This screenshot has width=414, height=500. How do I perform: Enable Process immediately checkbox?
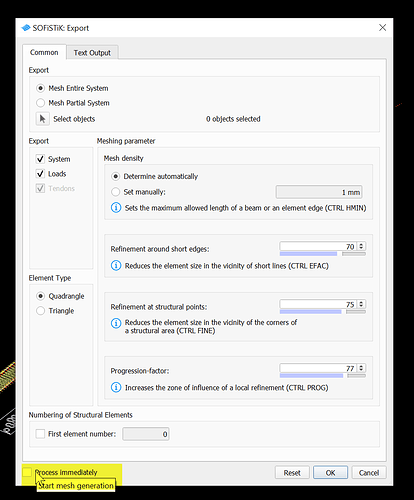(x=27, y=472)
